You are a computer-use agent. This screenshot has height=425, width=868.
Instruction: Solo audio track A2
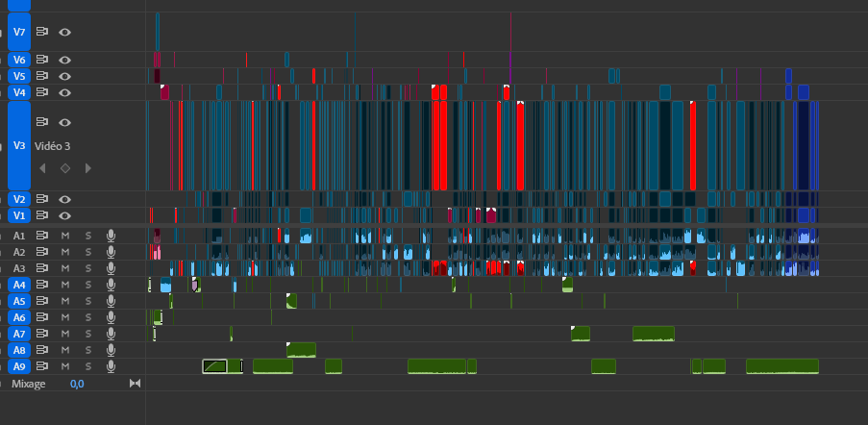pos(88,252)
